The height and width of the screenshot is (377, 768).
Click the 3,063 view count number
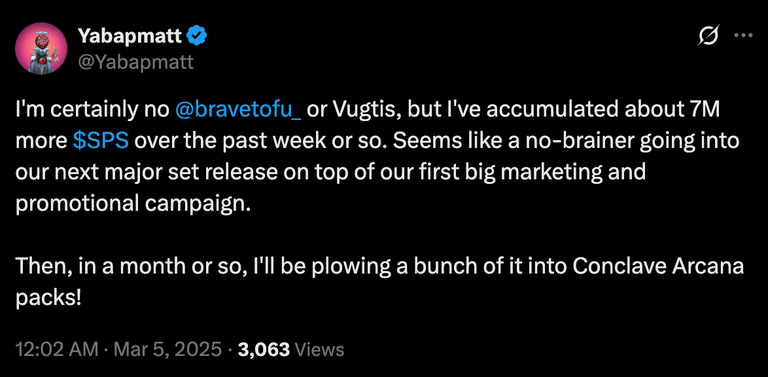264,350
